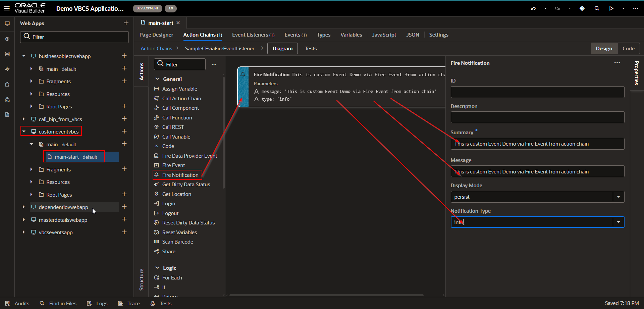Add new web app with plus icon

pyautogui.click(x=126, y=23)
